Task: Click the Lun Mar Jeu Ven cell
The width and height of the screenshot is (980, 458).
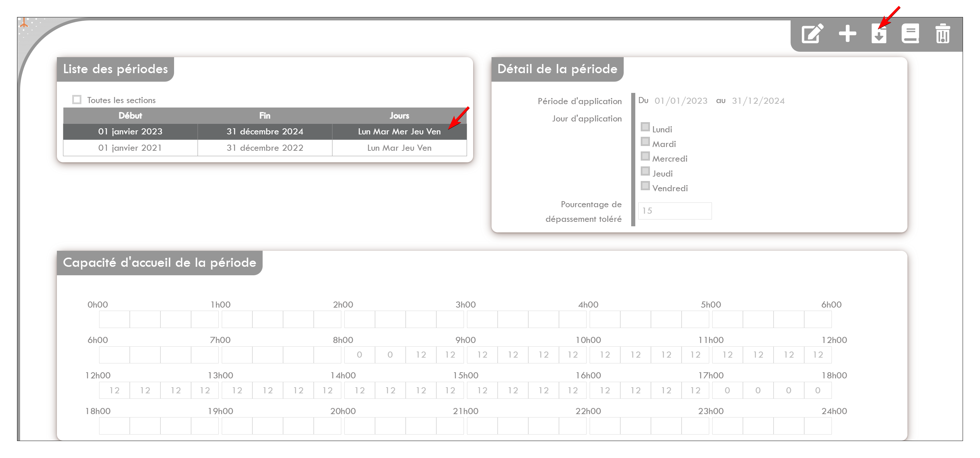Action: 400,148
